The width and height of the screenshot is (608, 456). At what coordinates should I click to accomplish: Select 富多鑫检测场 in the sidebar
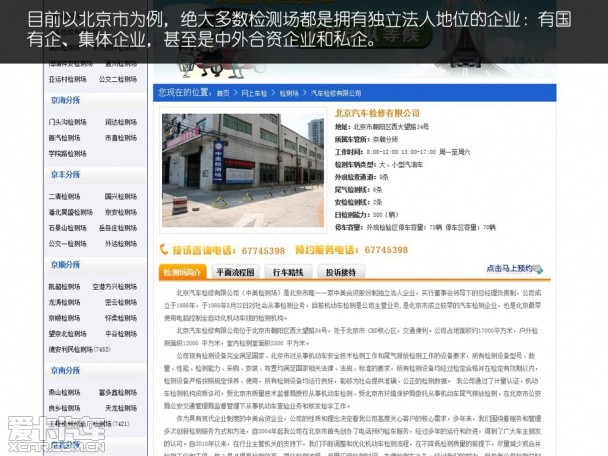(118, 392)
